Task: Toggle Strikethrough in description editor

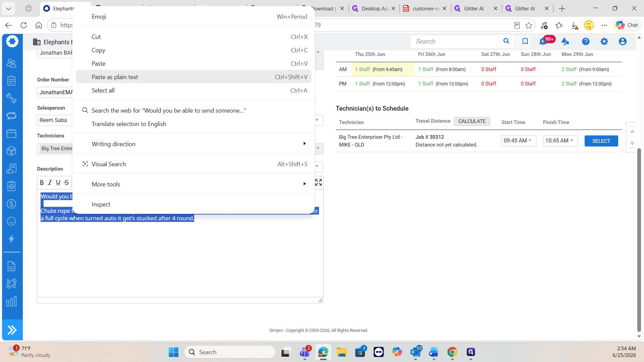Action: (66, 182)
